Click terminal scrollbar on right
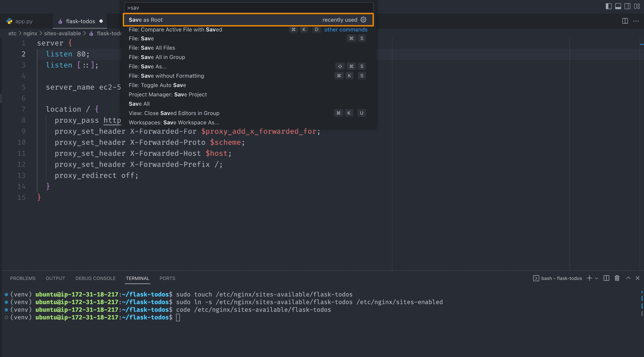This screenshot has width=644, height=357. pyautogui.click(x=642, y=304)
